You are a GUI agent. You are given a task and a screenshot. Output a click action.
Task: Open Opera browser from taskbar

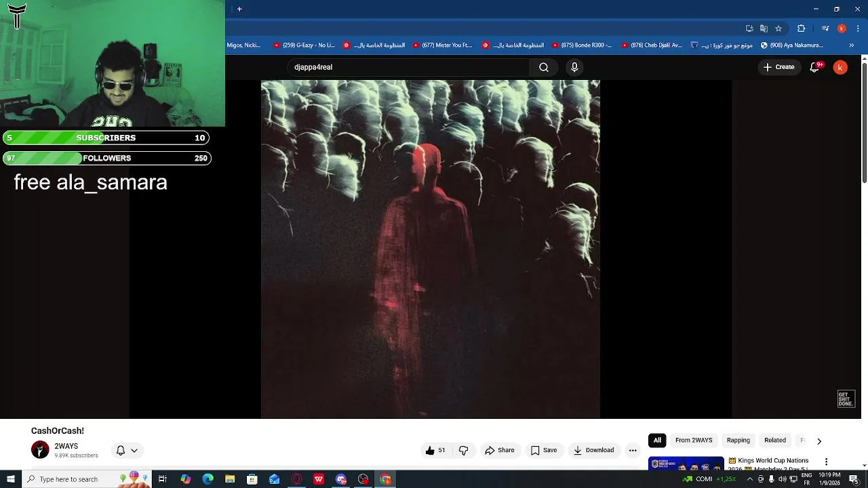coord(296,479)
